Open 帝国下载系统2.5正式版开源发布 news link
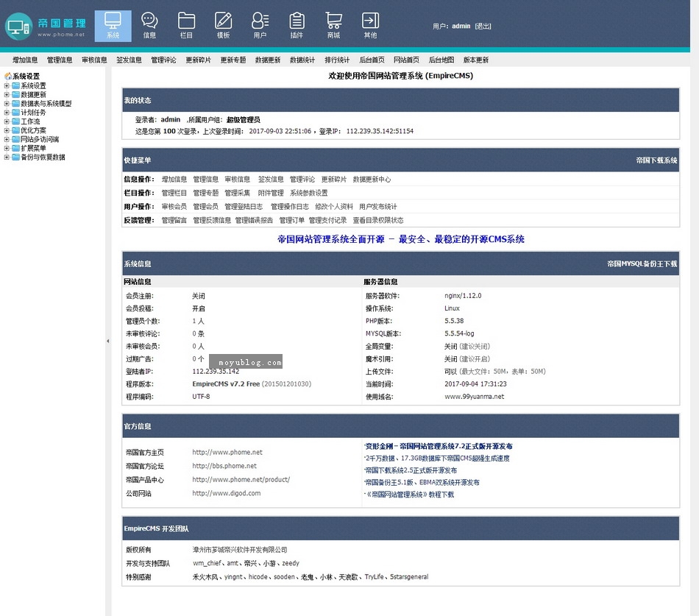 pyautogui.click(x=411, y=470)
